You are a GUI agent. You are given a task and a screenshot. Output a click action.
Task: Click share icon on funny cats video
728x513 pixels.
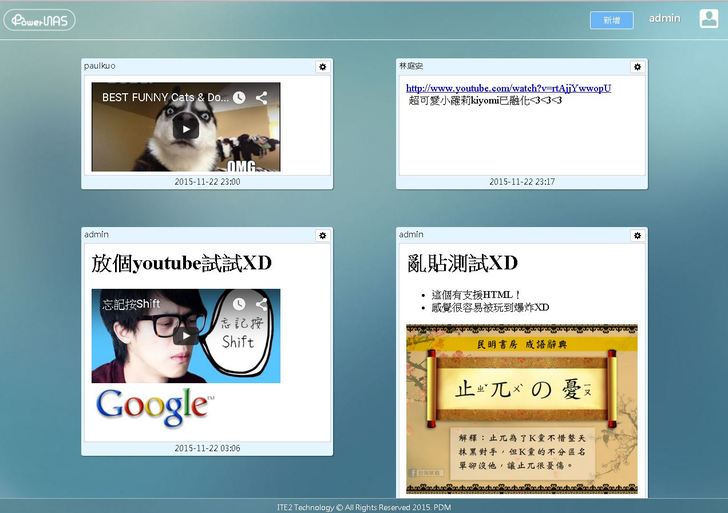coord(261,98)
